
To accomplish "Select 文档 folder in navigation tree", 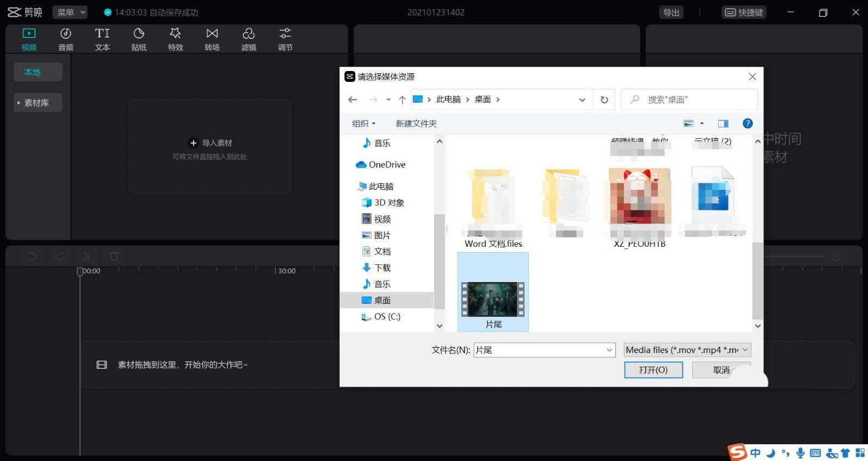I will point(376,252).
